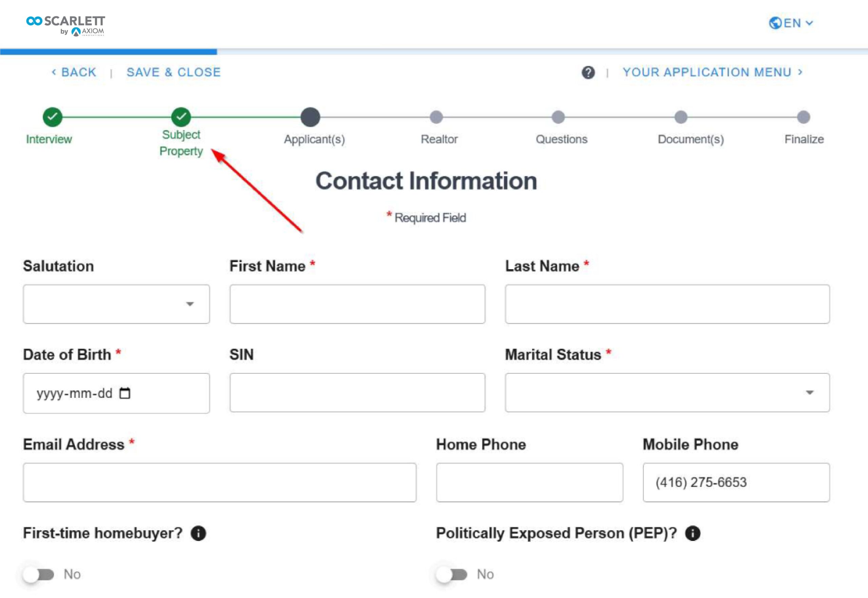
Task: Expand the EN language selector
Action: tap(791, 23)
